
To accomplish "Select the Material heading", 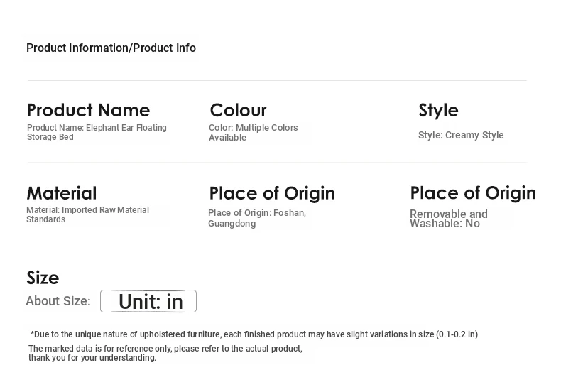I will coord(62,193).
